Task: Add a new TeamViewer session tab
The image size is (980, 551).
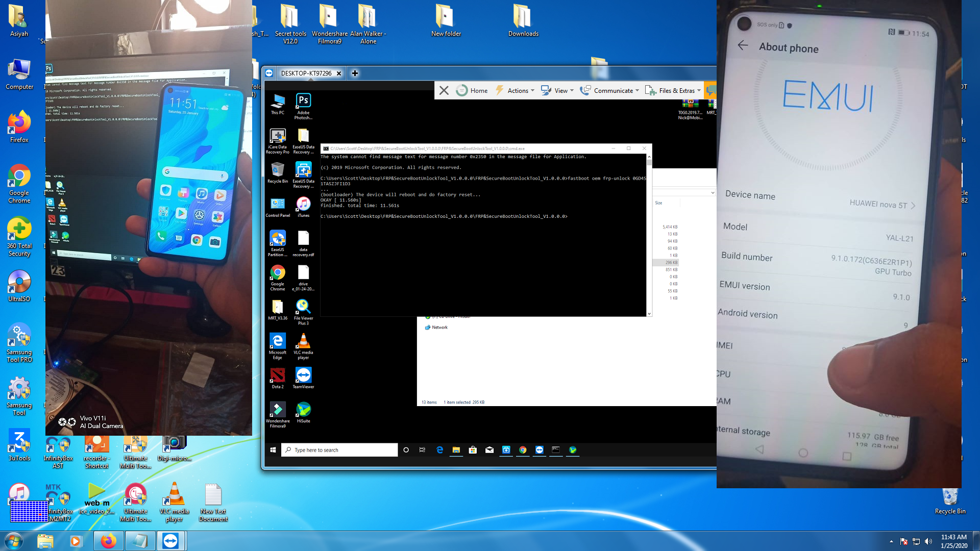Action: coord(355,73)
